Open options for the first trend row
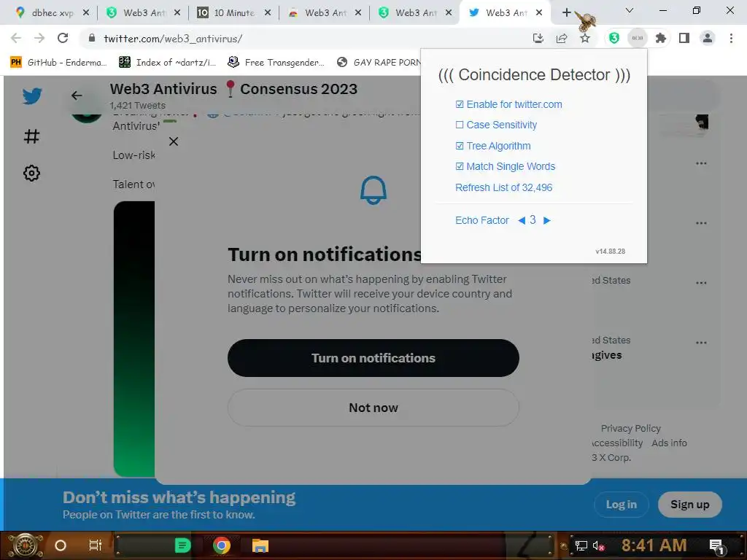The width and height of the screenshot is (747, 560). pos(701,163)
